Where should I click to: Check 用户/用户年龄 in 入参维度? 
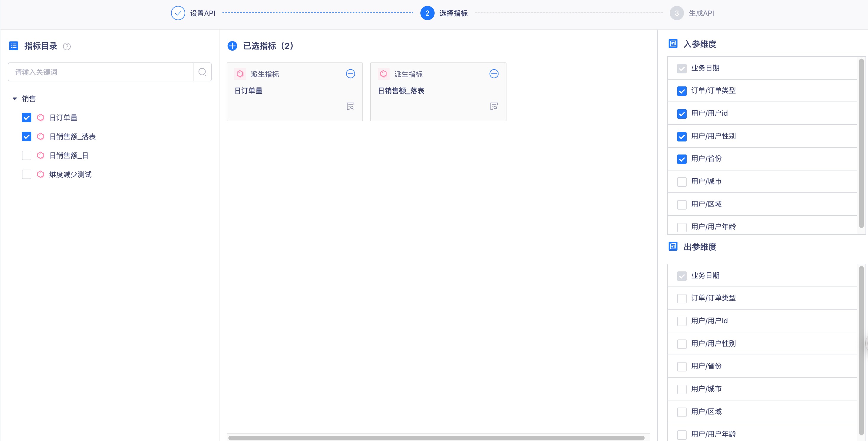click(x=682, y=227)
